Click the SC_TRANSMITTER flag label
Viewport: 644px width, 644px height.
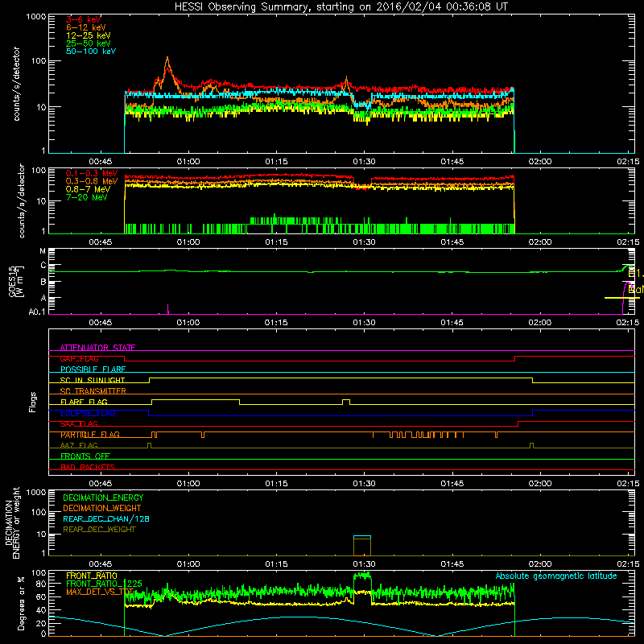pyautogui.click(x=93, y=391)
